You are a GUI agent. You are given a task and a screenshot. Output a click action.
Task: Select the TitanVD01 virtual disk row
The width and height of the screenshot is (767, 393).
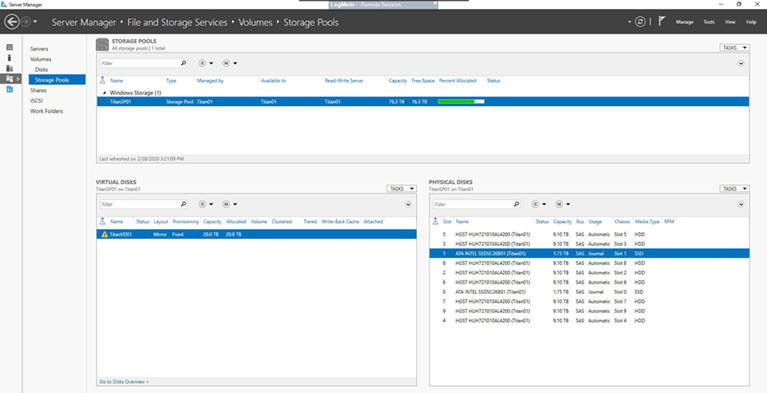tap(256, 234)
